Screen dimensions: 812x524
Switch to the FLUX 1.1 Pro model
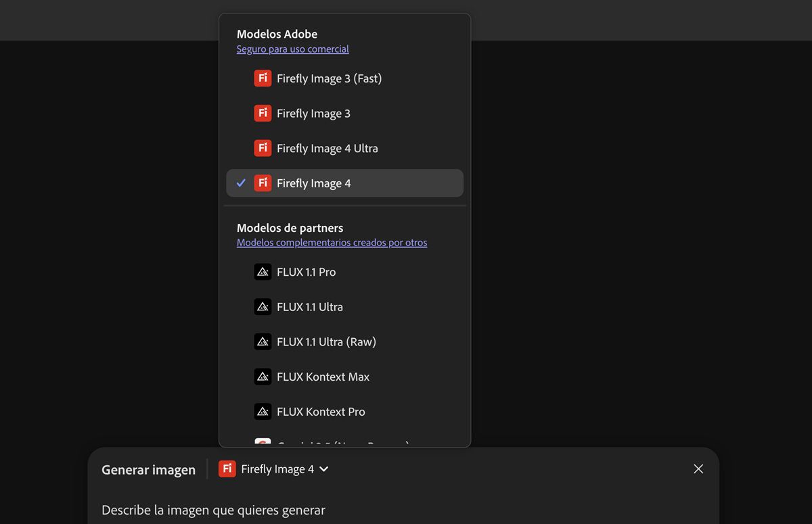(307, 272)
